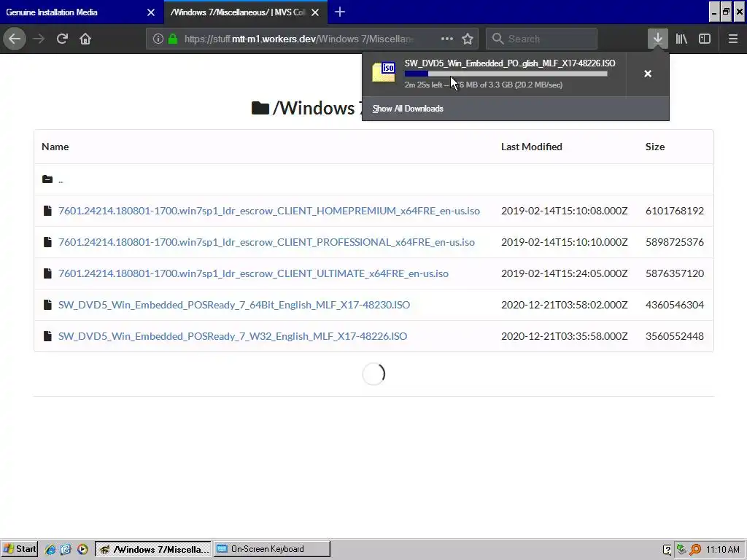Click file icon beside HOMEPREMIUM iso
Viewport: 747px width, 560px height.
tap(47, 211)
